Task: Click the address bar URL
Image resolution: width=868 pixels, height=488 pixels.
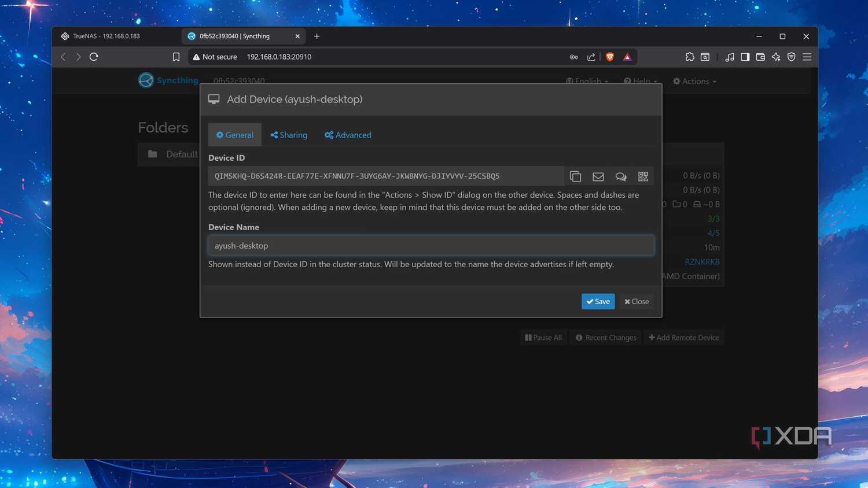Action: [x=279, y=57]
